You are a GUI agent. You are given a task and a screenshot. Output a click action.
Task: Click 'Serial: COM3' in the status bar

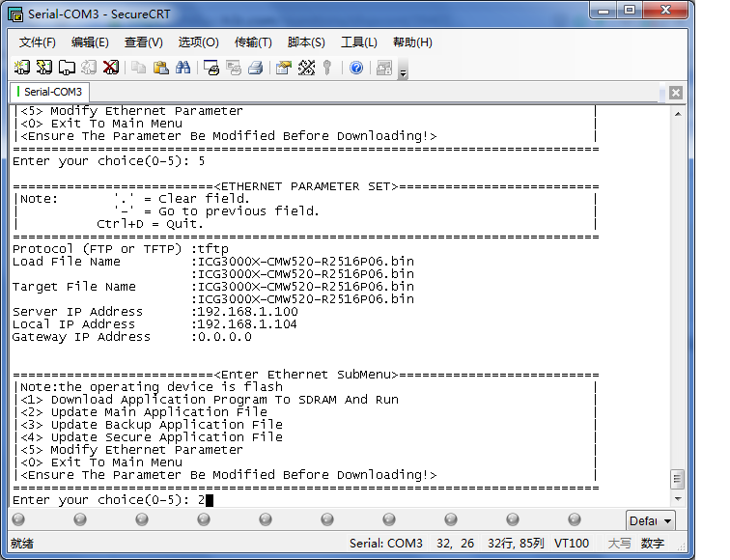point(386,544)
